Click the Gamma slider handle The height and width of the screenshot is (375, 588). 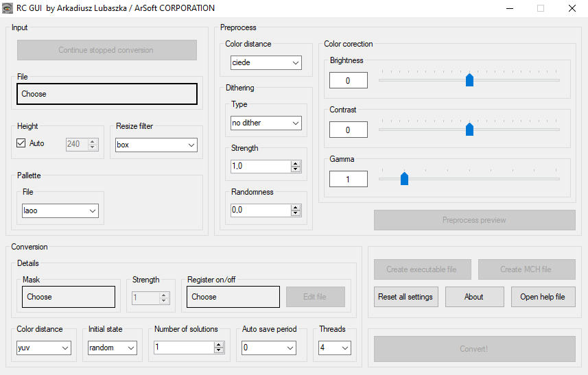pyautogui.click(x=404, y=178)
